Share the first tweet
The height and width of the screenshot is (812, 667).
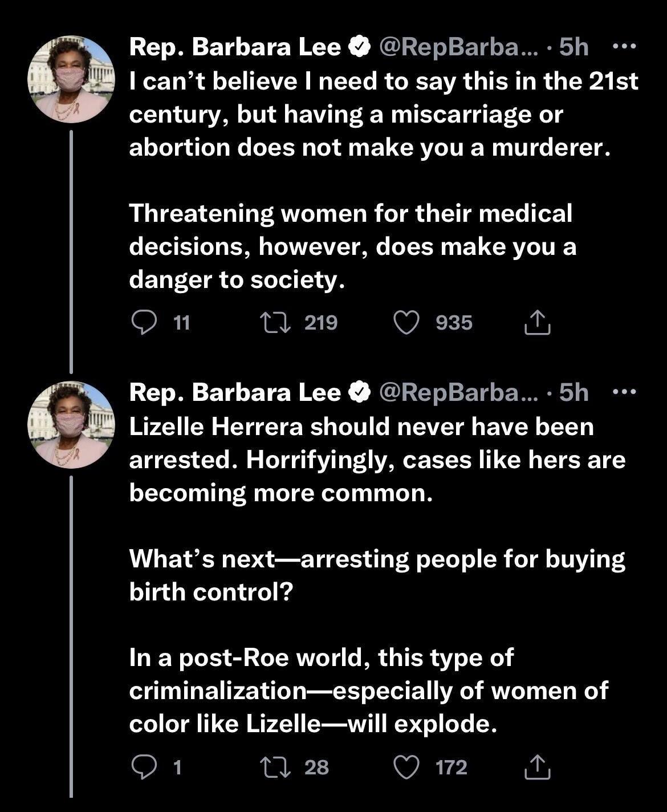pos(538,323)
